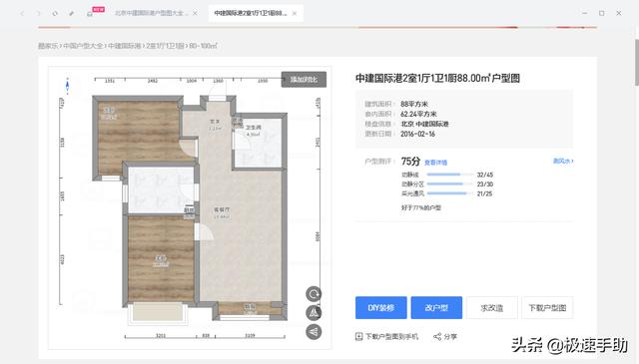Open 中建国际港 breadcrumb link
This screenshot has width=639, height=364.
click(x=124, y=46)
